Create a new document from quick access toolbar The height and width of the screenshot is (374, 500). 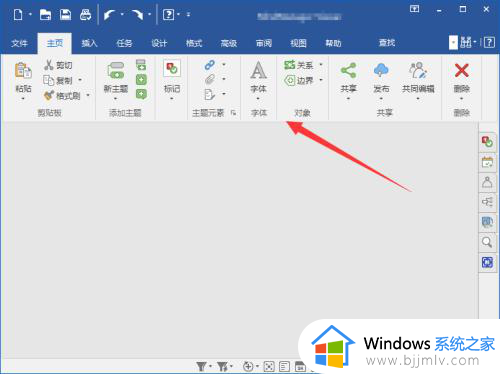[x=18, y=15]
